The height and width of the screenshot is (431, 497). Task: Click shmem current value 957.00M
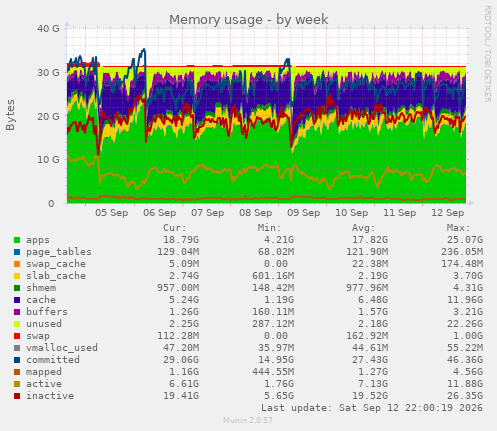tap(178, 288)
